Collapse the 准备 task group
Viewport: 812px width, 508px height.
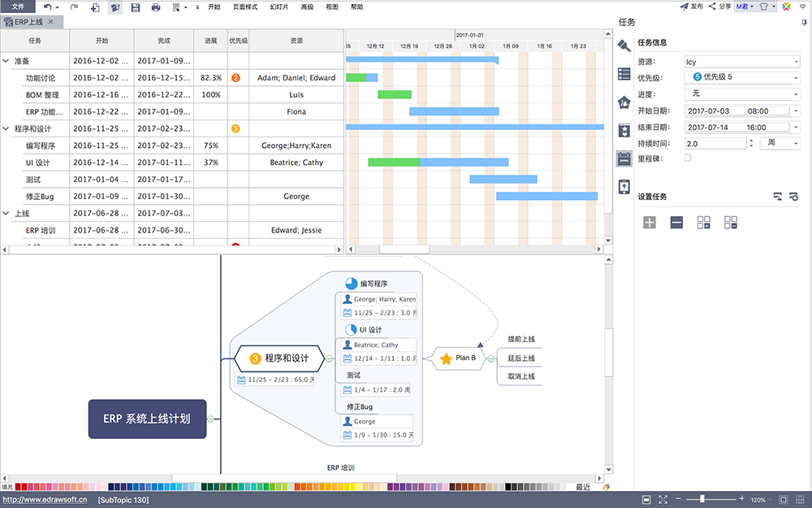(6, 61)
